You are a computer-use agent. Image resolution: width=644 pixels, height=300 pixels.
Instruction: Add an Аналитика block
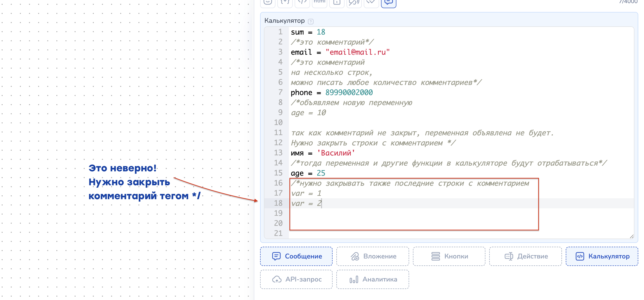point(372,279)
